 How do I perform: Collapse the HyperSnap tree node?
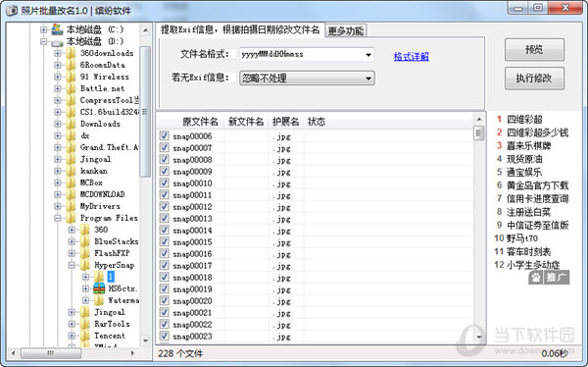point(72,265)
